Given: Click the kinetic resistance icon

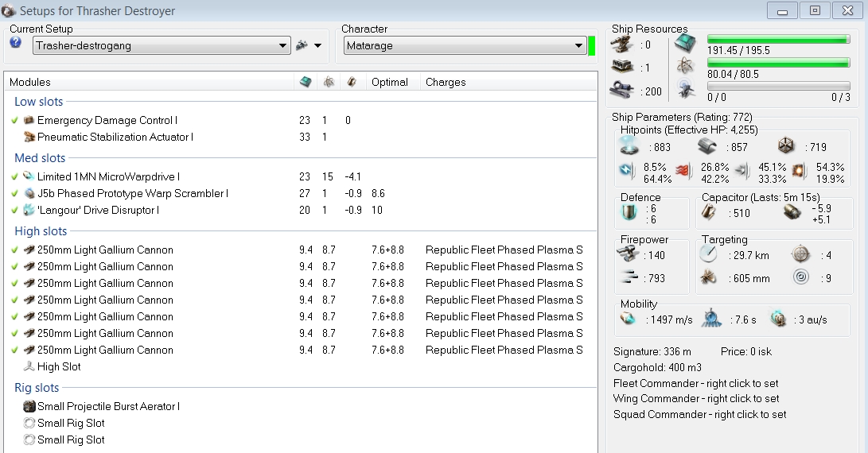Looking at the screenshot, I should coord(741,171).
